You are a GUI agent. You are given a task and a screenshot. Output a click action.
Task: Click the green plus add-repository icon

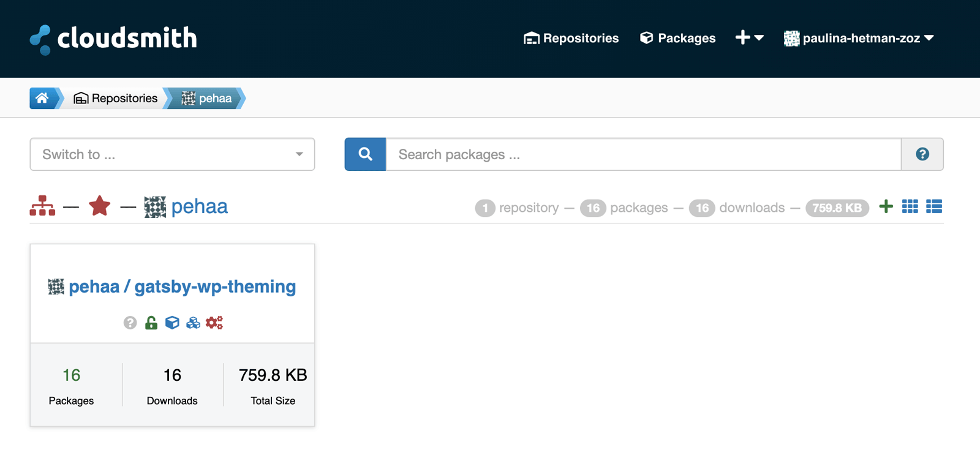click(886, 206)
